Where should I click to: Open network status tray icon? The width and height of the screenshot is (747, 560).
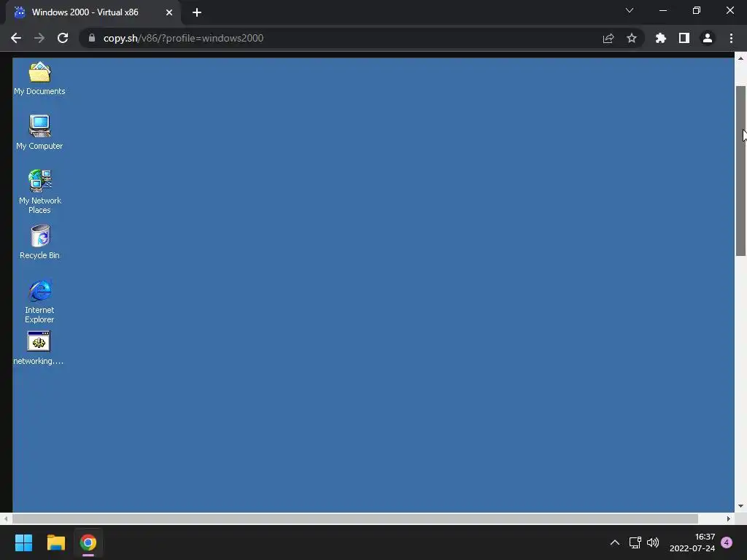[635, 542]
